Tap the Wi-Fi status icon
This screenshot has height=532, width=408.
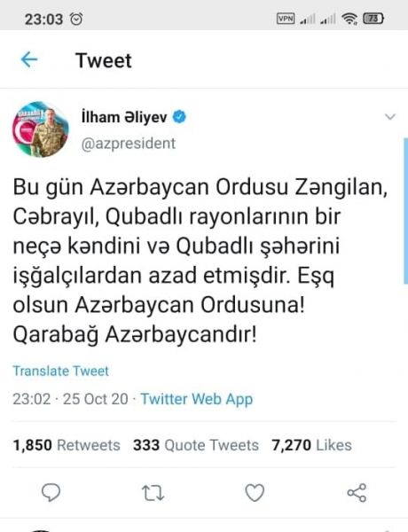[349, 19]
